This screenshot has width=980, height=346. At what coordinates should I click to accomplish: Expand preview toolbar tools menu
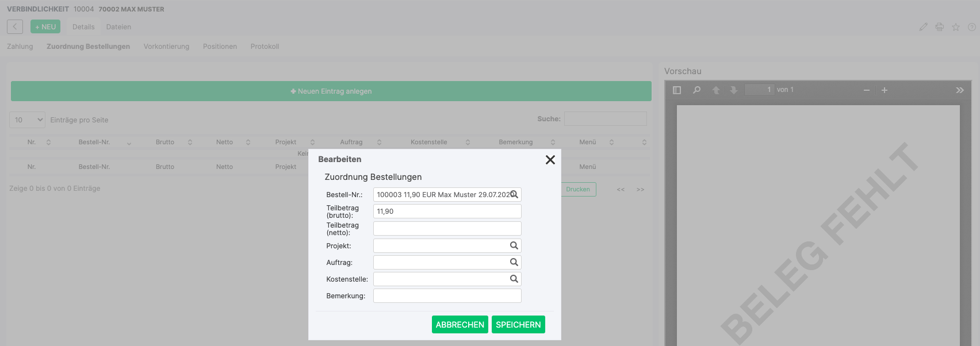click(960, 90)
